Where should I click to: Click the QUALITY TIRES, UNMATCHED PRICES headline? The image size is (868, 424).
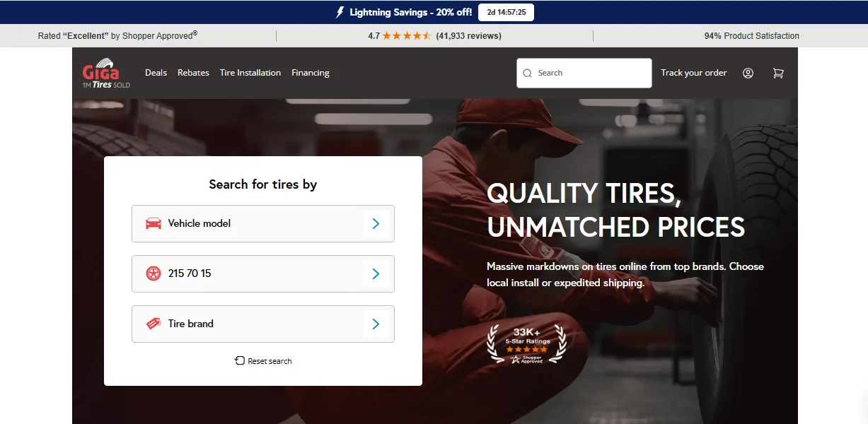(616, 210)
